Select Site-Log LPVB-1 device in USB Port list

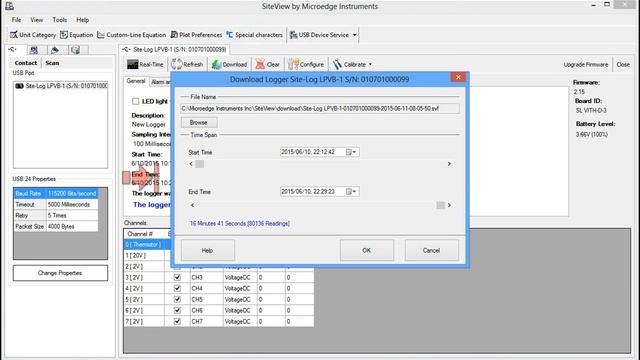(x=61, y=86)
